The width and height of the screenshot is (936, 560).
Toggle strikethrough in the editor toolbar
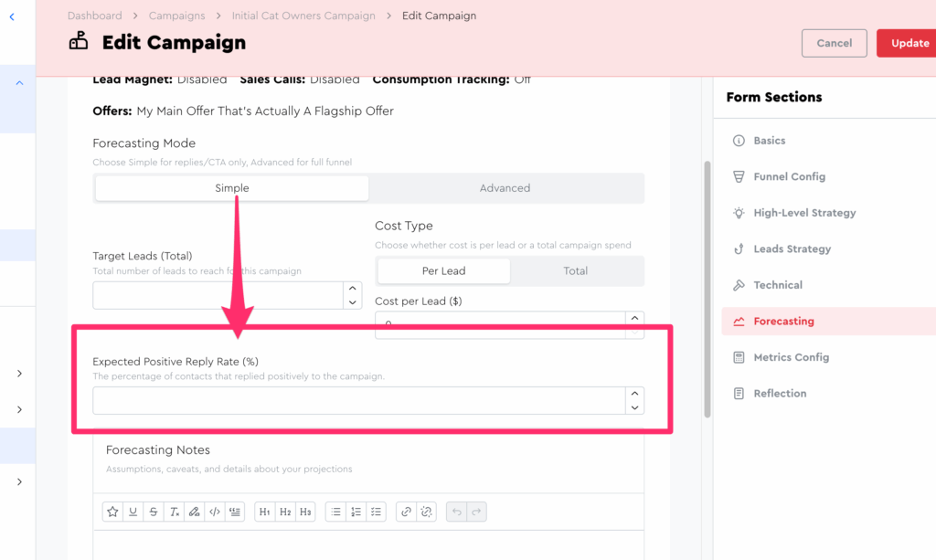[154, 512]
